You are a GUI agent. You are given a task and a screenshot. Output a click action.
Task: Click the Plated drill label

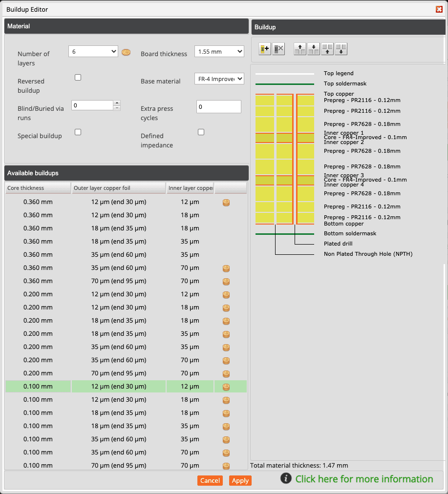(338, 244)
